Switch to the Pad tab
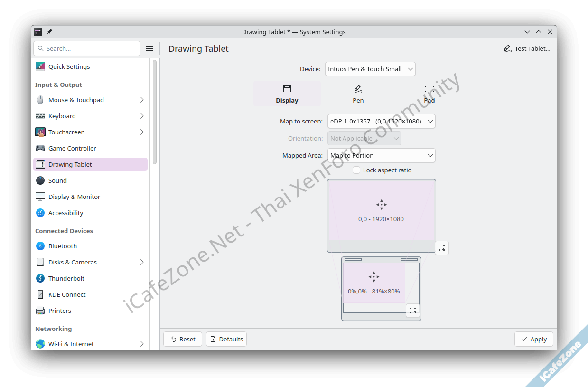Image resolution: width=588 pixels, height=387 pixels. click(x=429, y=94)
